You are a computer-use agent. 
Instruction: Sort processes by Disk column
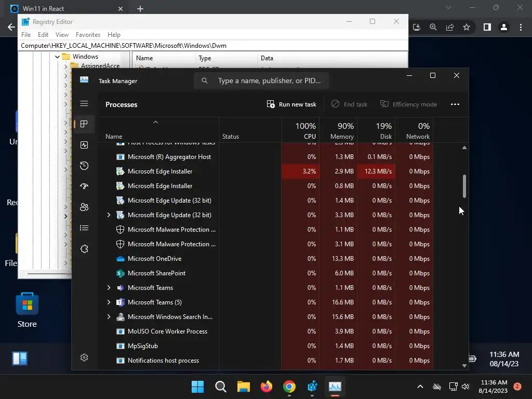click(376, 130)
